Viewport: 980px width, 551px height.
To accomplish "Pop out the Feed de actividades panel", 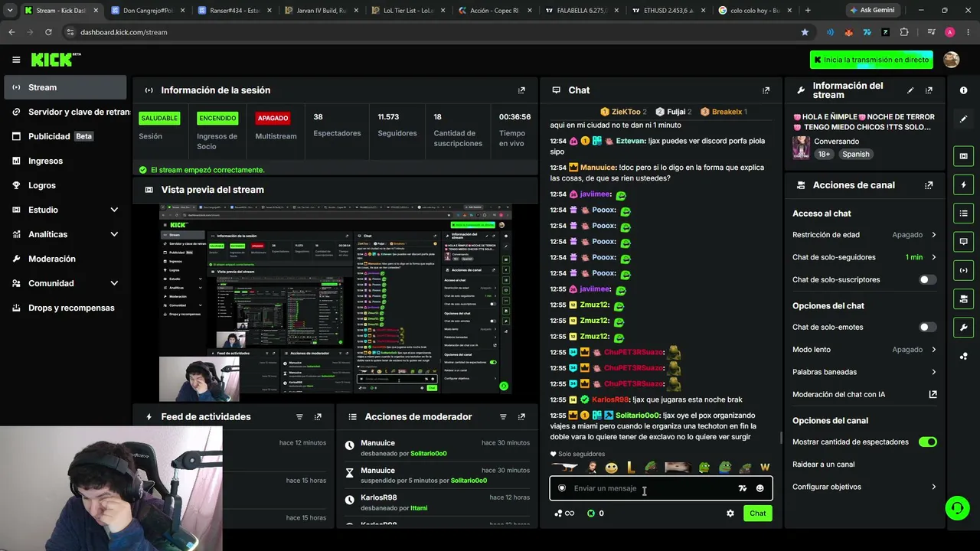I will pos(318,417).
